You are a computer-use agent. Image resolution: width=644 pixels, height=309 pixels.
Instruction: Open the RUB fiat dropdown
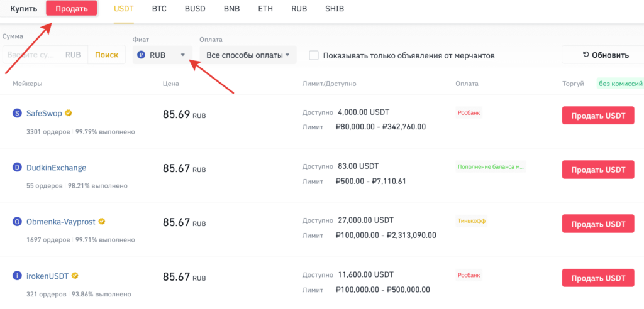pos(163,55)
